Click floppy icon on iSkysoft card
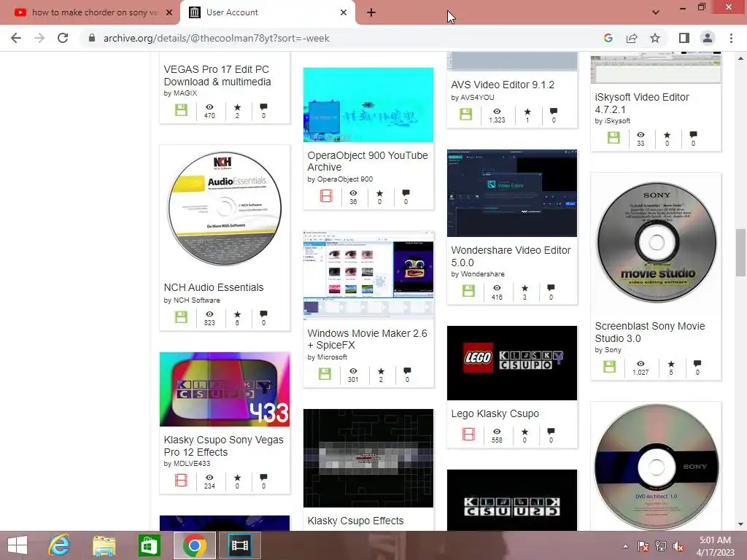Screen dimensions: 747x560 point(614,138)
